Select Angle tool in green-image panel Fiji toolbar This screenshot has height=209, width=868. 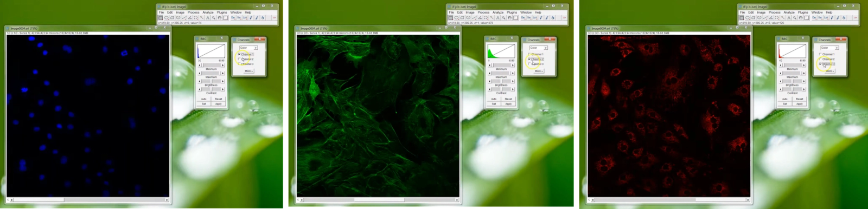pos(480,18)
